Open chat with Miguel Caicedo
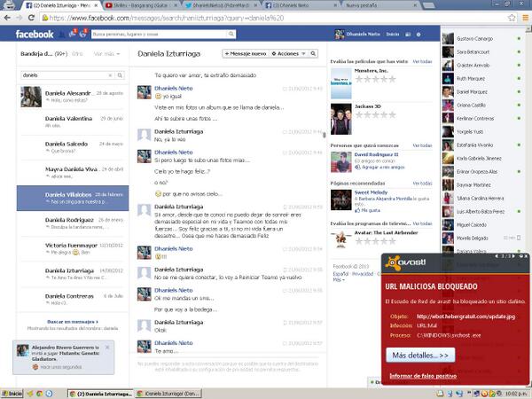Screen dimensions: 532x399 point(482,224)
